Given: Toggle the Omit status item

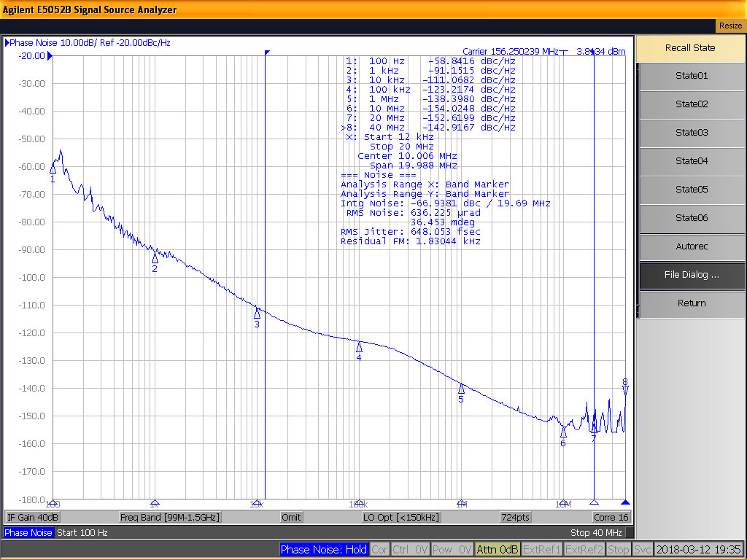Looking at the screenshot, I should tap(290, 517).
